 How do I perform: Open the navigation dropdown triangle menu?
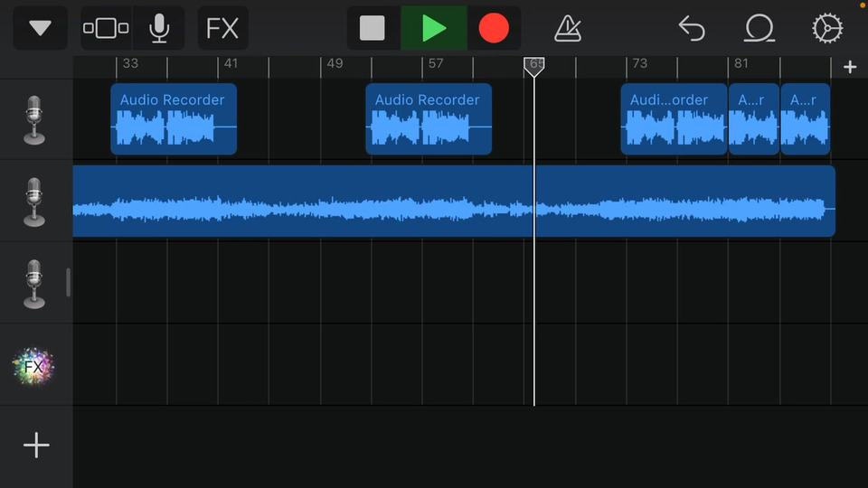click(41, 28)
